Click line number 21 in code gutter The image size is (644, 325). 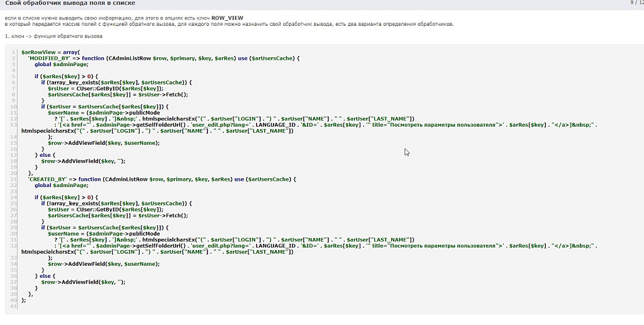[x=13, y=180]
